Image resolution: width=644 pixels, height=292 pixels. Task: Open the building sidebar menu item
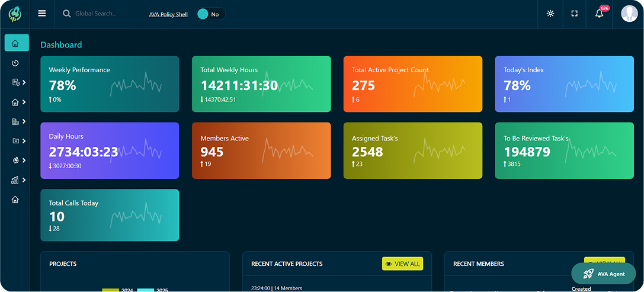[18, 121]
